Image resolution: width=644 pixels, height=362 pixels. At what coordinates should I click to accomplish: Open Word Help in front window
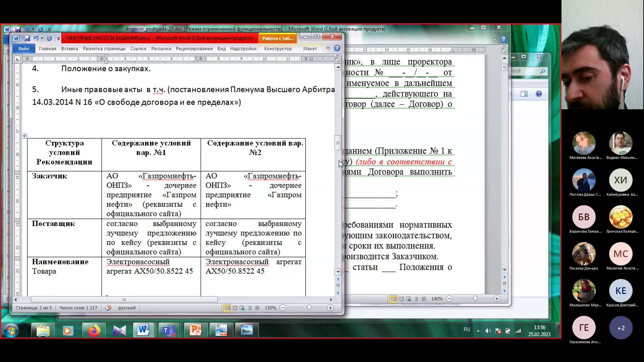[x=337, y=48]
